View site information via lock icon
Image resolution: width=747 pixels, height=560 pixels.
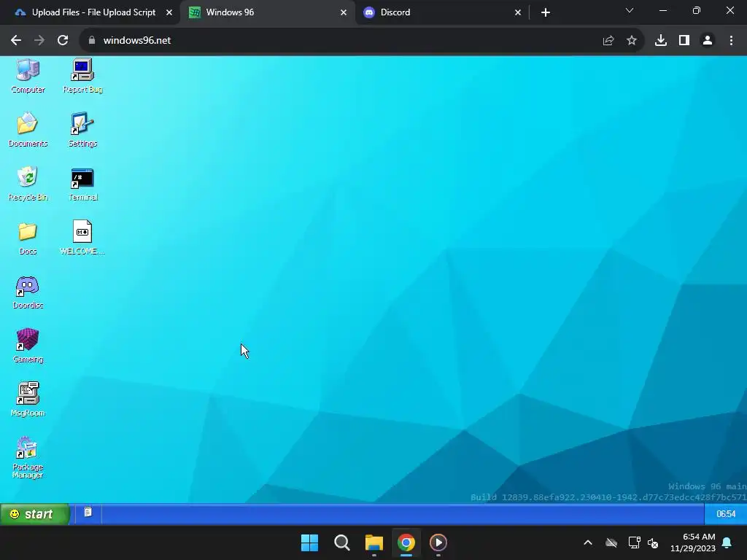click(92, 41)
